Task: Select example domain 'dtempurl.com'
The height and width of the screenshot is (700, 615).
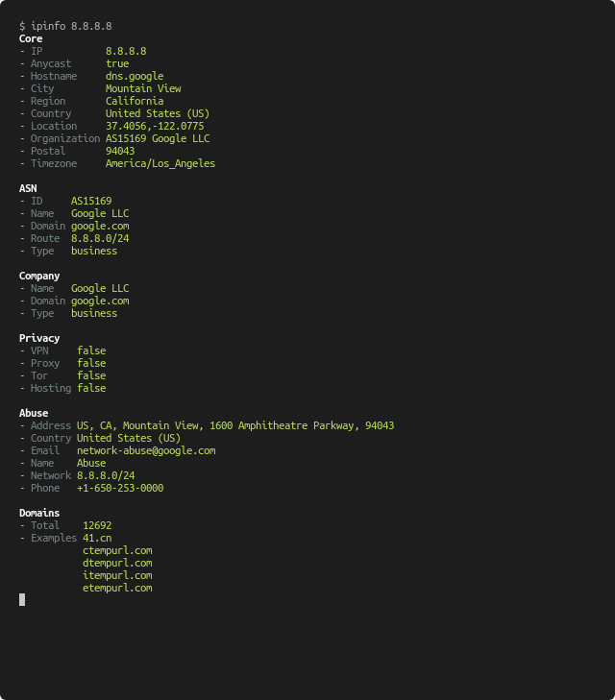Action: 117,564
